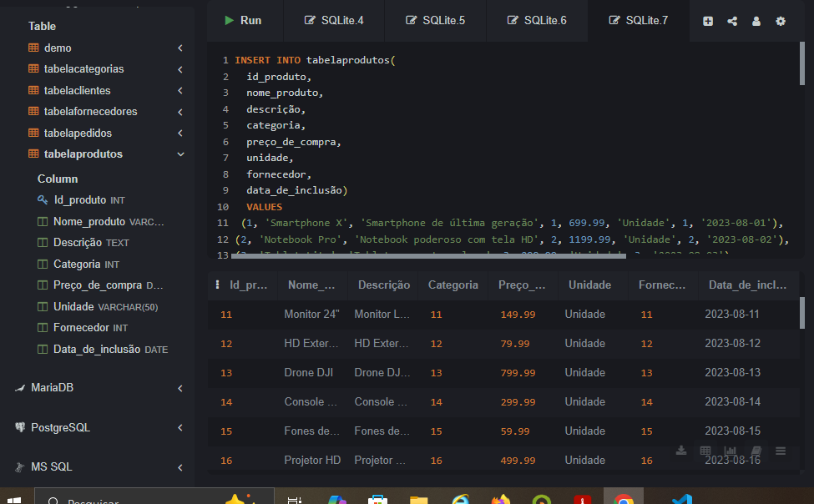Download the query results
Screen dimensions: 814x504
click(681, 451)
